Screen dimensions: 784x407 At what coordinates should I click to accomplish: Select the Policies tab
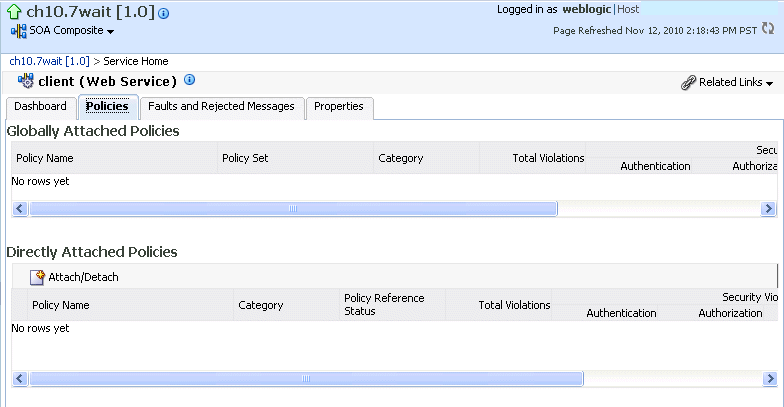coord(107,106)
